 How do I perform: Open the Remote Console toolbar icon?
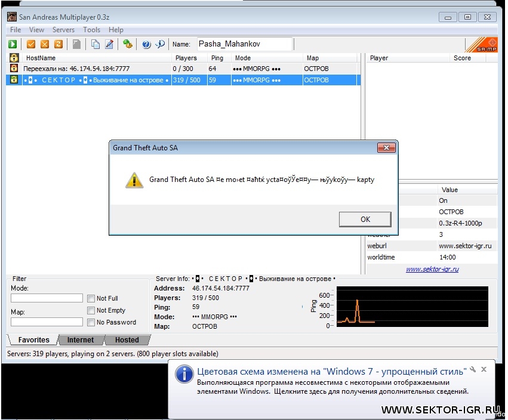(x=128, y=44)
